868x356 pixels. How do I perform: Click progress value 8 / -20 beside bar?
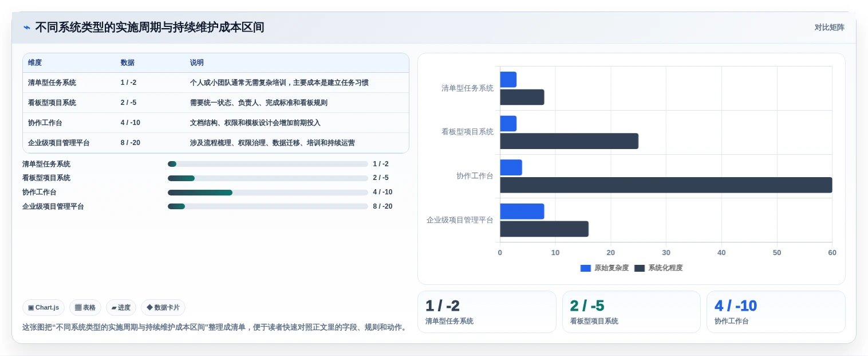tap(382, 206)
